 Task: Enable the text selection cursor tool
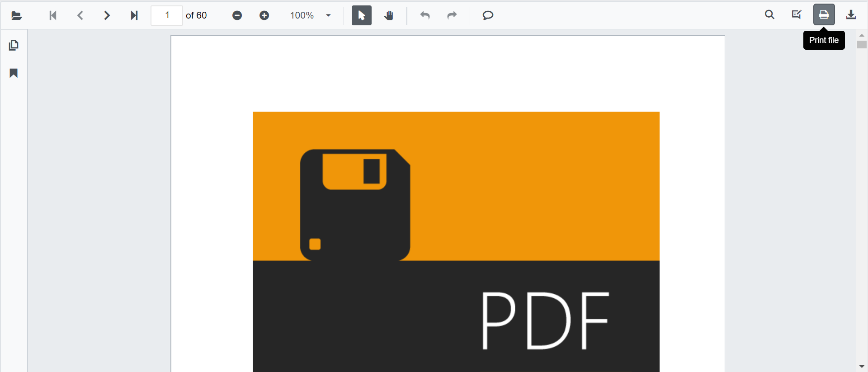tap(361, 15)
